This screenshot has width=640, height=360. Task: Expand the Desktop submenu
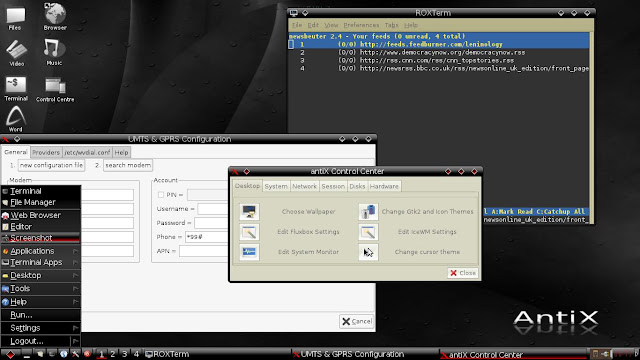point(40,276)
